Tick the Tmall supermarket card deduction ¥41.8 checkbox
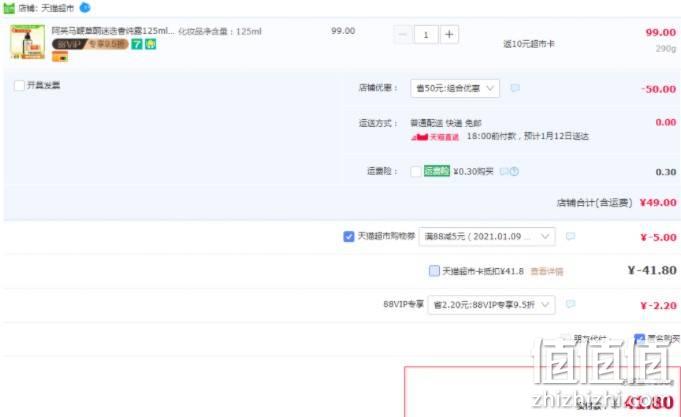The height and width of the screenshot is (417, 681). (x=434, y=271)
